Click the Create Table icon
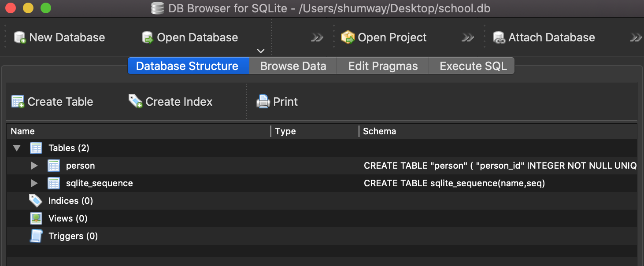Image resolution: width=644 pixels, height=266 pixels. coord(18,102)
